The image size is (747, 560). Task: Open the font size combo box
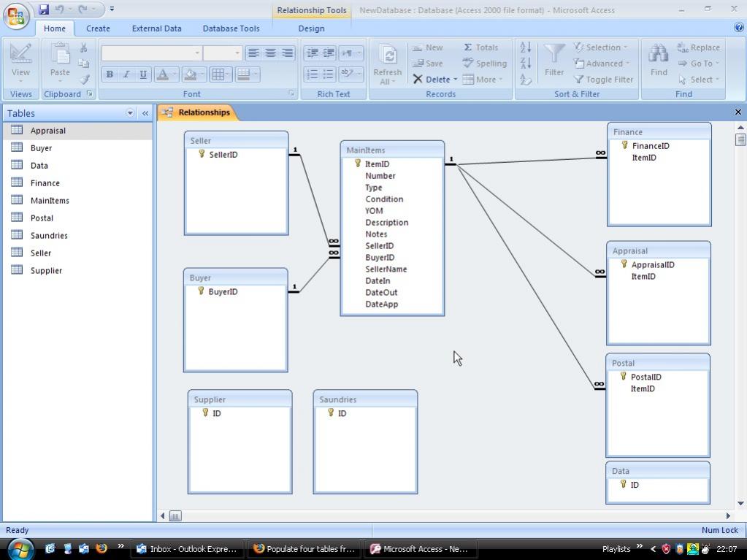[x=223, y=53]
